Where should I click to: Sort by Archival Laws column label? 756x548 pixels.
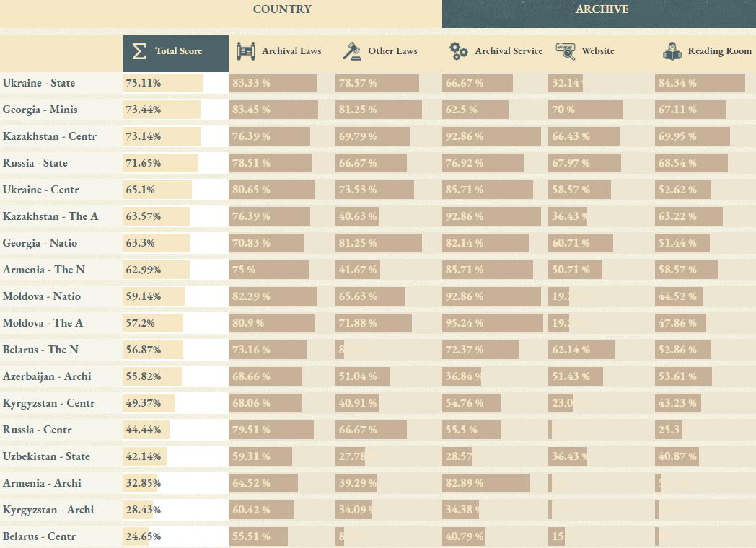pyautogui.click(x=291, y=51)
